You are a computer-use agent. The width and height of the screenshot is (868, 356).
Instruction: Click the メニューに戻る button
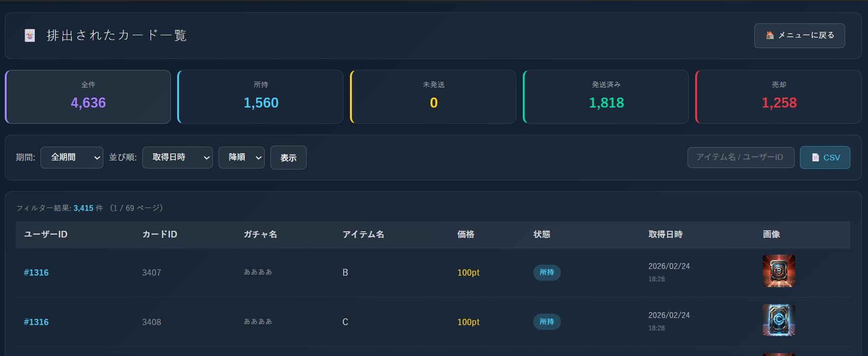799,36
